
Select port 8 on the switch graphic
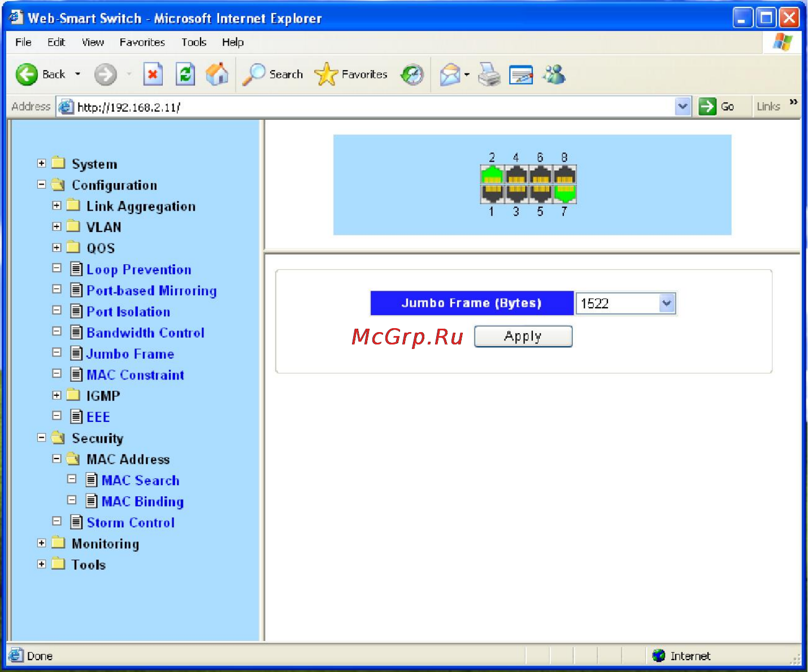pos(564,174)
